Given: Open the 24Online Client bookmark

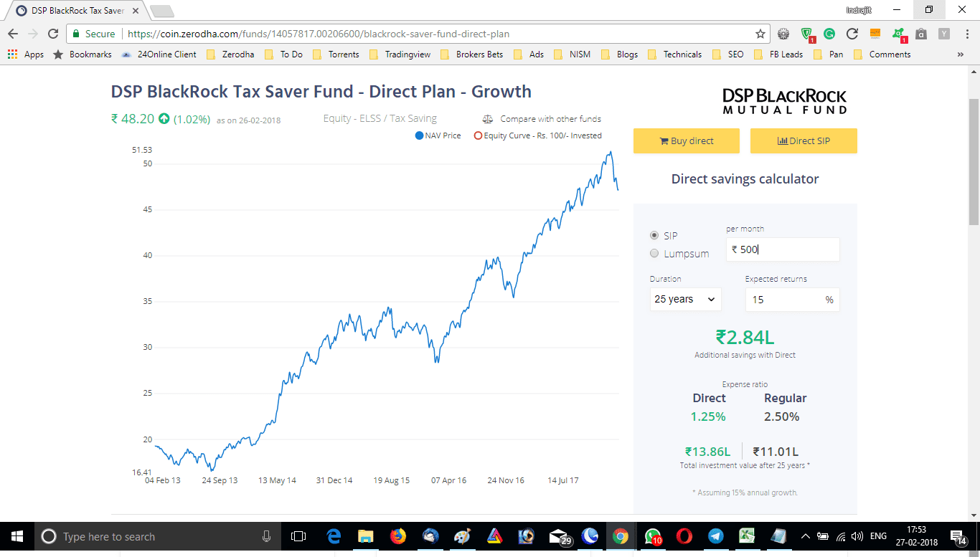Looking at the screenshot, I should tap(159, 54).
